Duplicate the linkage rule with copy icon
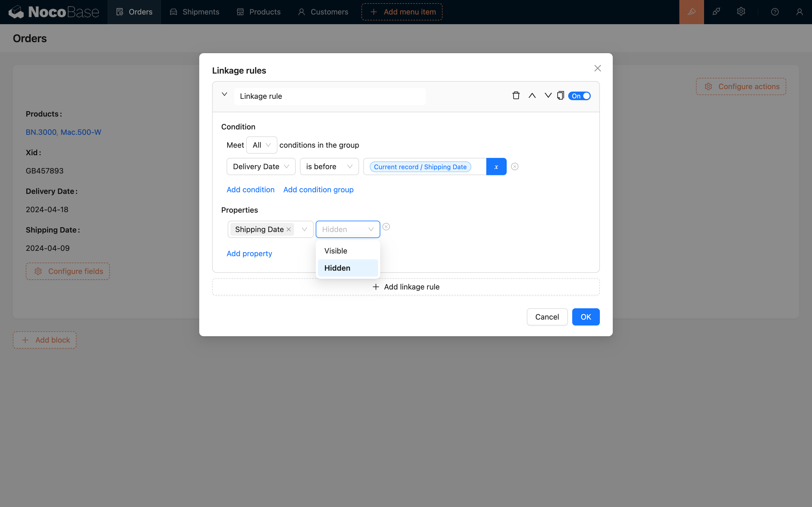The width and height of the screenshot is (812, 507). (x=561, y=96)
